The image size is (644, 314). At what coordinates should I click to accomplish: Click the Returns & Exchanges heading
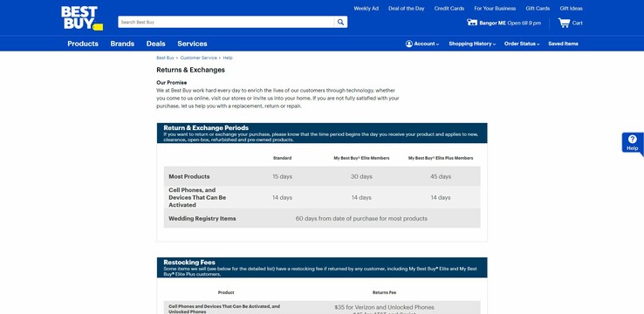coord(190,70)
